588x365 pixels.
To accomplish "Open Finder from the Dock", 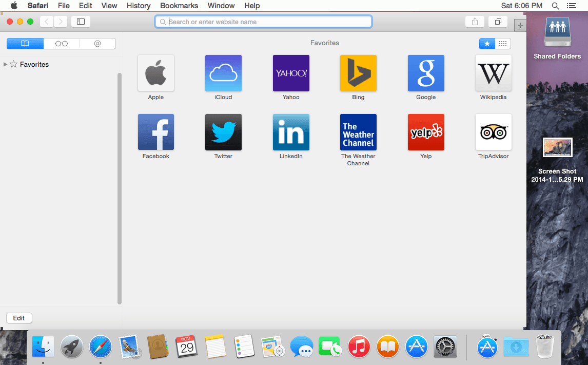I will pos(43,346).
